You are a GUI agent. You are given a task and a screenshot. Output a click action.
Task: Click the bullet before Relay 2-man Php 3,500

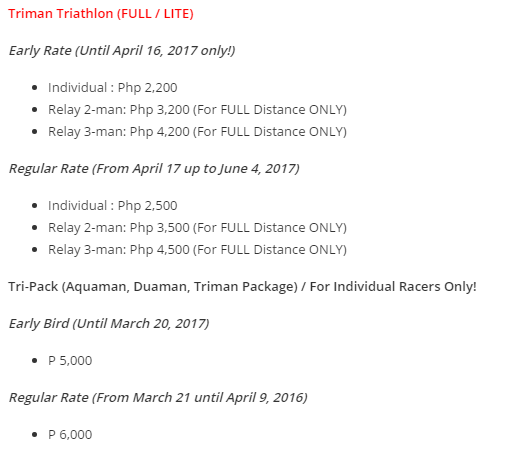click(x=34, y=228)
